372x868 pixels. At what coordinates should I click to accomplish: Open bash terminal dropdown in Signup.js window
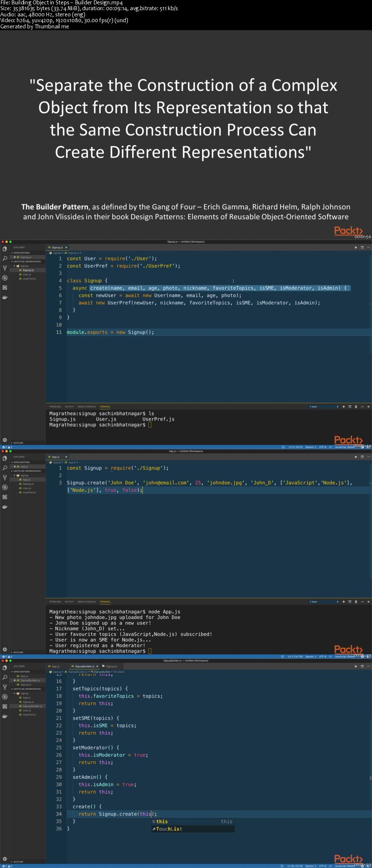click(324, 407)
